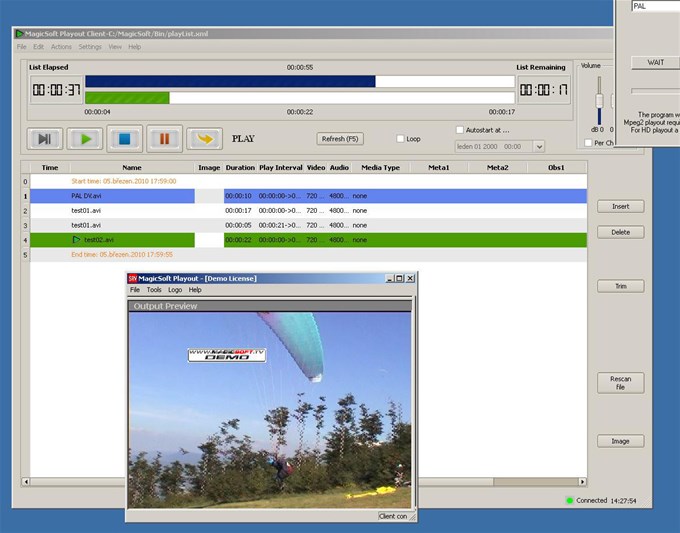Screen dimensions: 680x533
Task: Click the Insert button
Action: tap(621, 206)
